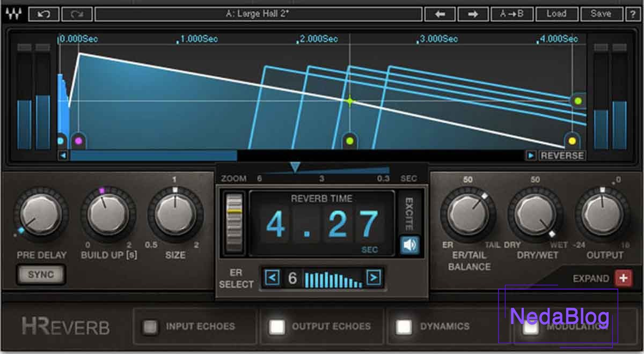Open the Load preset menu
This screenshot has height=354, width=644.
click(556, 14)
